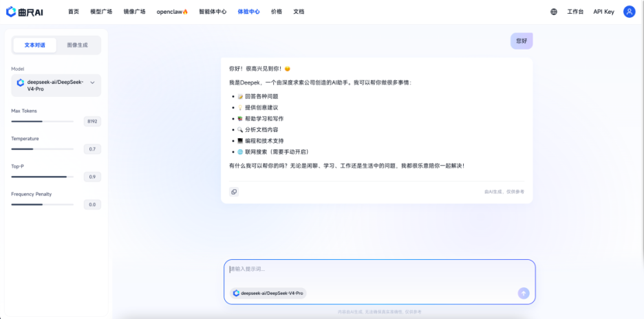
Task: Open the 工作台 link
Action: coord(575,12)
